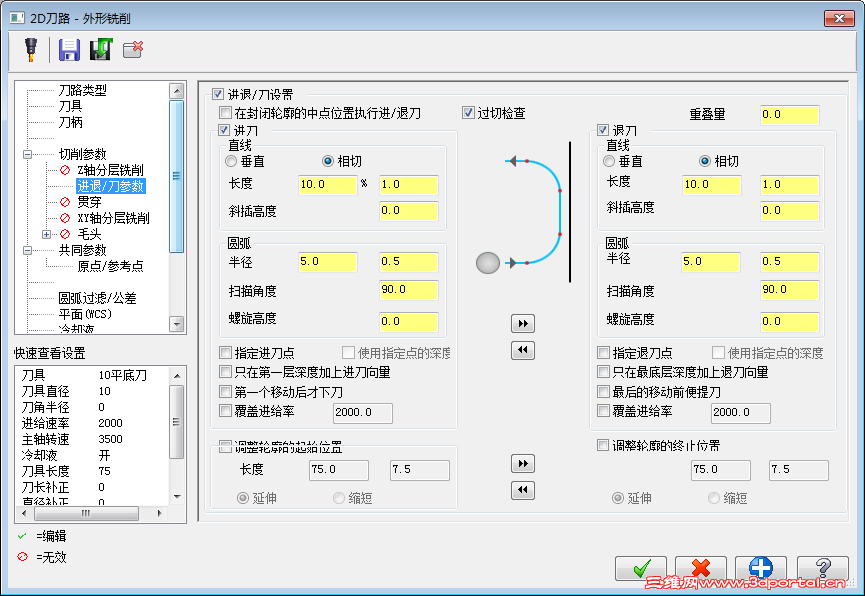Collapse the 共同参数 tree node
The height and width of the screenshot is (596, 865).
coord(28,251)
